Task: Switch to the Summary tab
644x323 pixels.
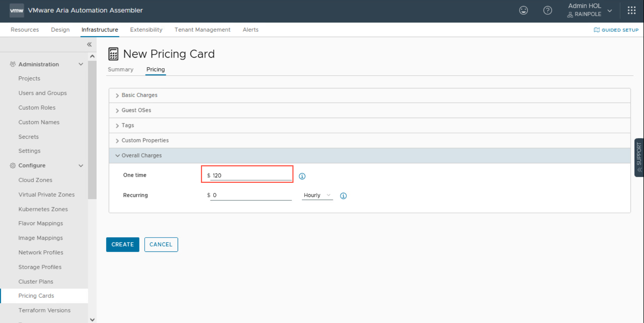Action: [x=120, y=69]
